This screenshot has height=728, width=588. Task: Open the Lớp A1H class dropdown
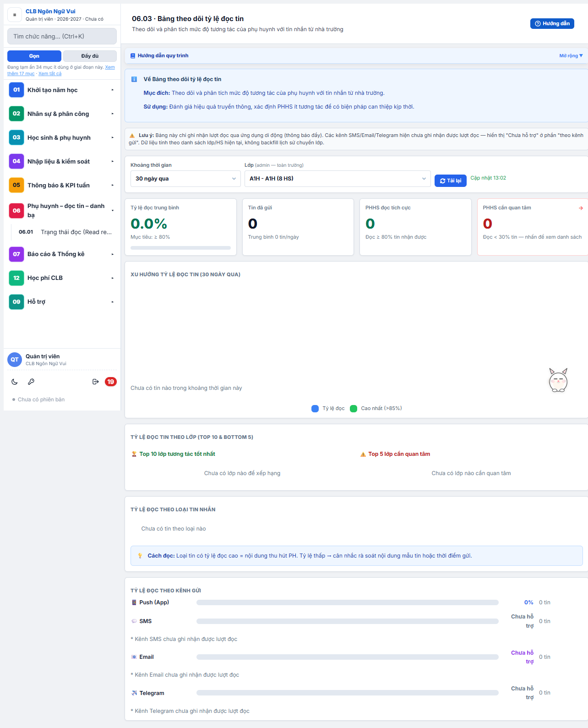(x=338, y=179)
